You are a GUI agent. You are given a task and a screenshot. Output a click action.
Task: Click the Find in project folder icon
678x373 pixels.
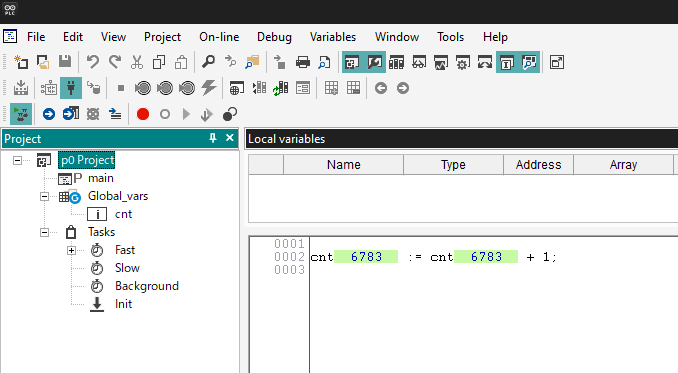[252, 62]
